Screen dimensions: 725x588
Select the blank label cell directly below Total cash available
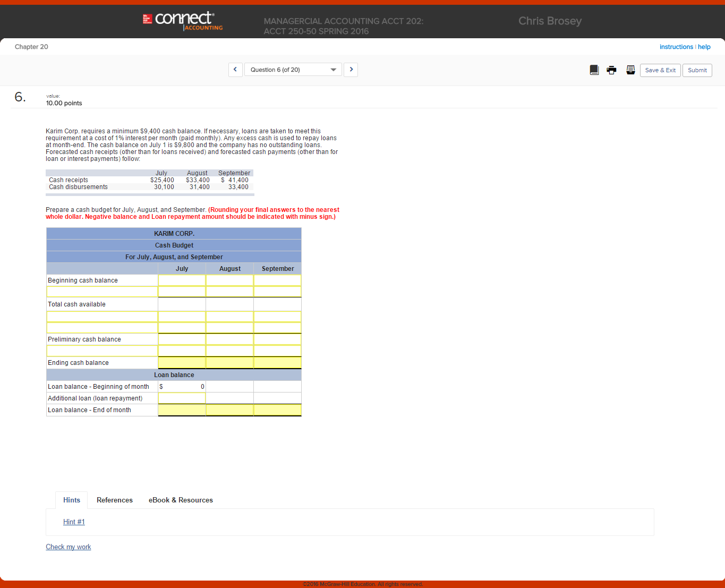click(102, 317)
